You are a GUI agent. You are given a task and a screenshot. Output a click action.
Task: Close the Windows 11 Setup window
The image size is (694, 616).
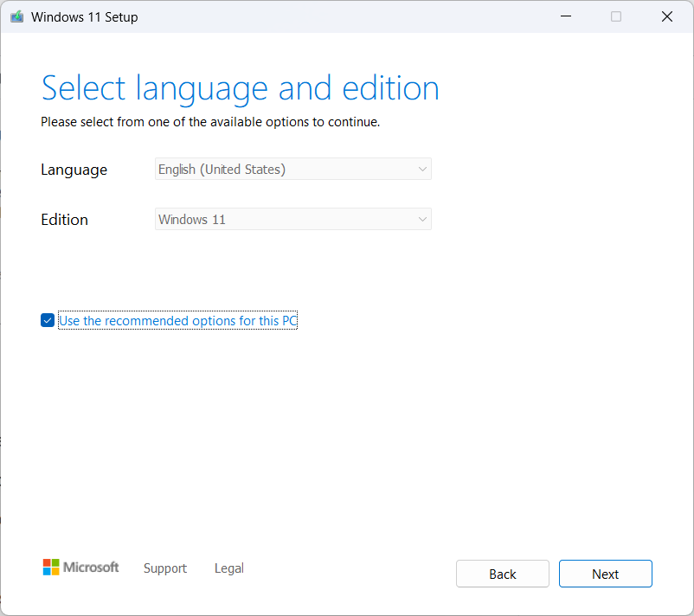(667, 16)
